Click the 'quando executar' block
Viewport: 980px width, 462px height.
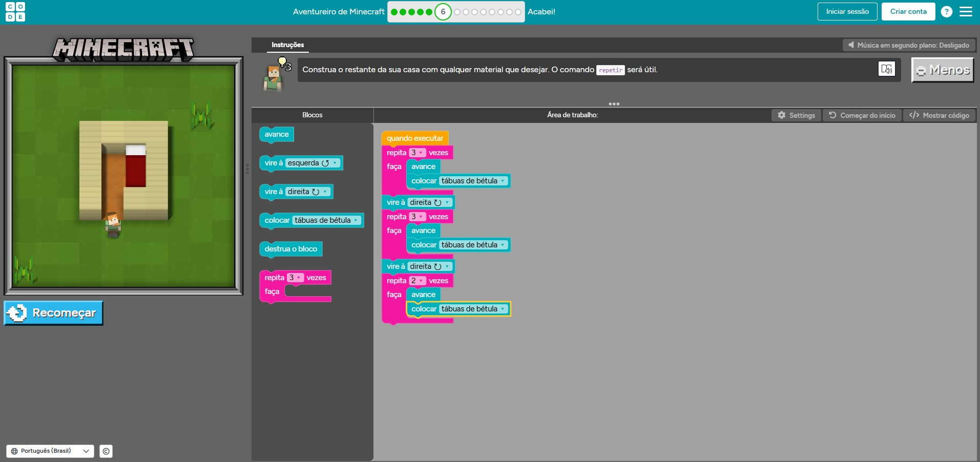[415, 138]
